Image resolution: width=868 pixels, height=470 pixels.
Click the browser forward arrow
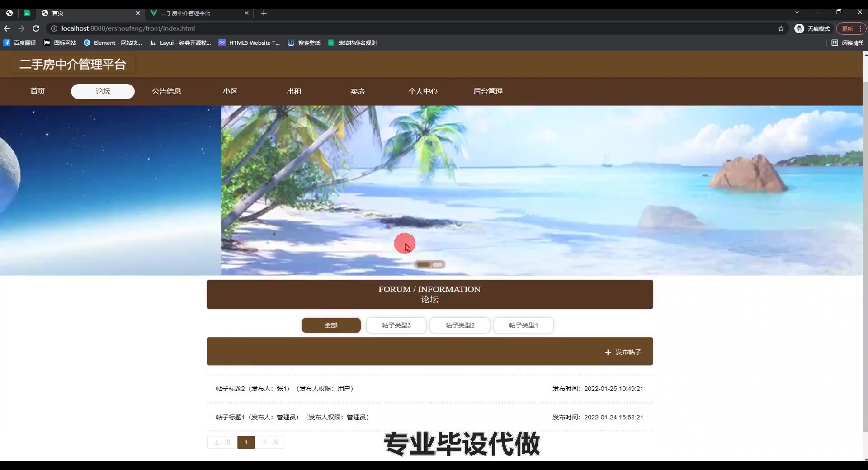tap(21, 28)
